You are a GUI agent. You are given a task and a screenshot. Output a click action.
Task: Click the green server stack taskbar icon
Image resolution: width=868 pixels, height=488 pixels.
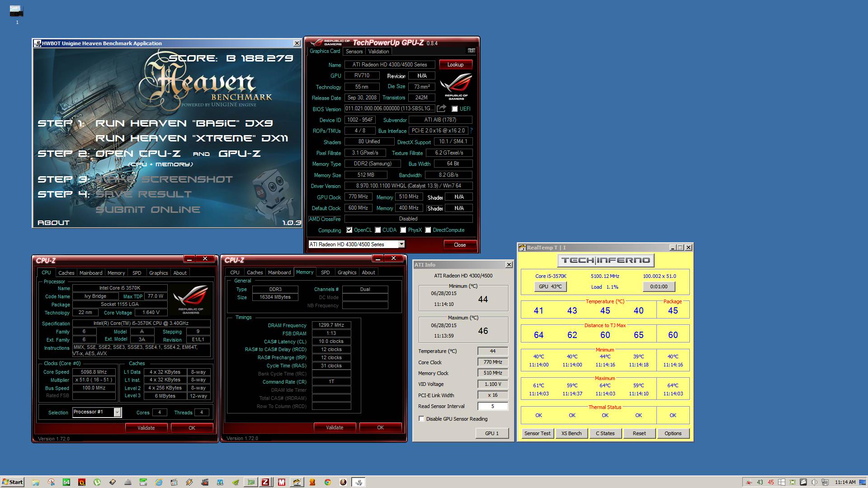(x=143, y=482)
